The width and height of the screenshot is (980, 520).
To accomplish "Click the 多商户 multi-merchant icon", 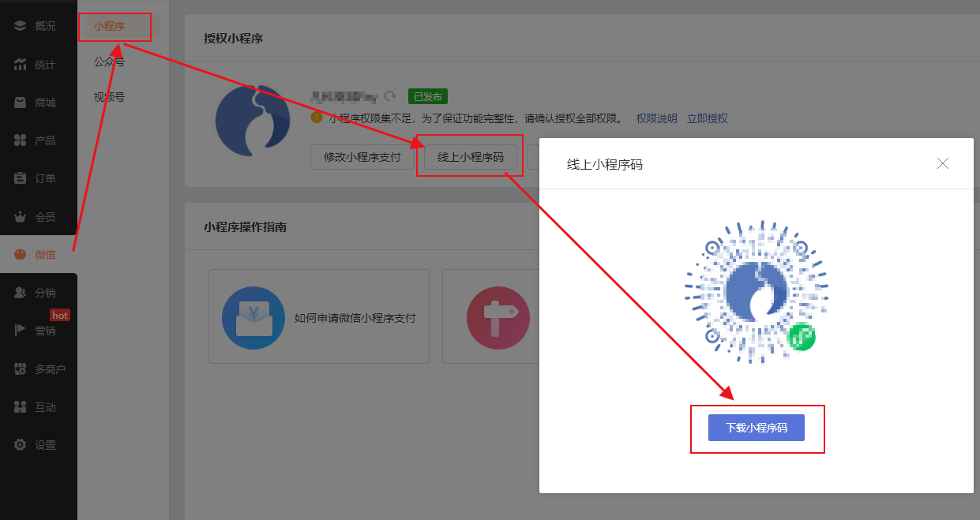I will [21, 368].
